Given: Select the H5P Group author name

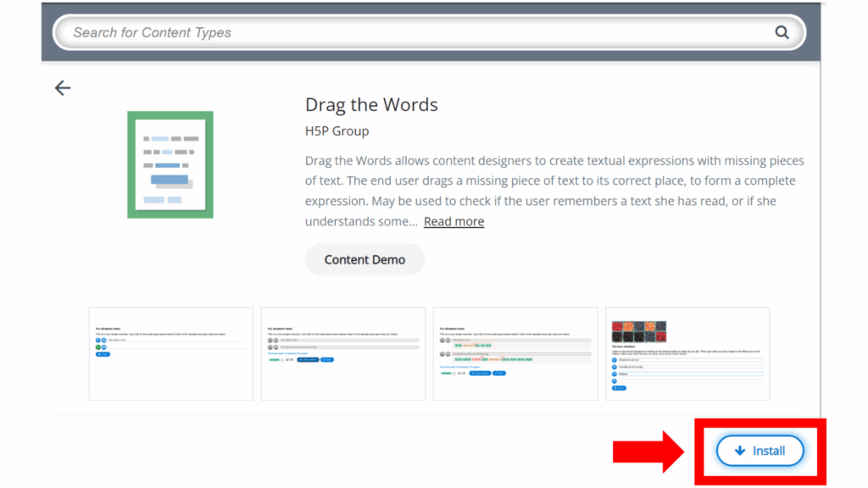Looking at the screenshot, I should 337,130.
